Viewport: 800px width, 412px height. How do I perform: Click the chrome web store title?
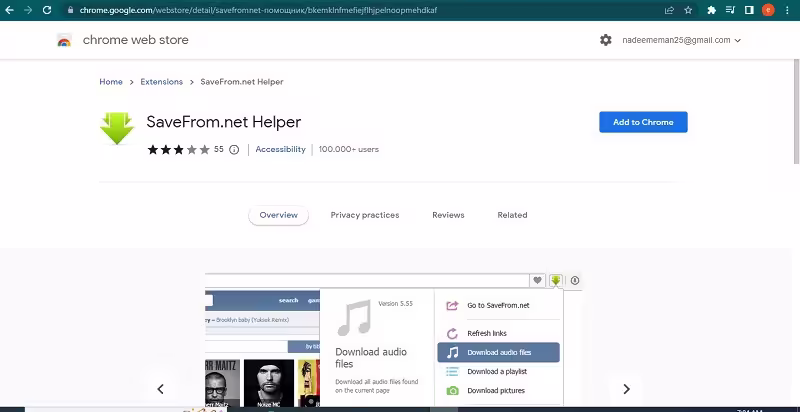(135, 40)
